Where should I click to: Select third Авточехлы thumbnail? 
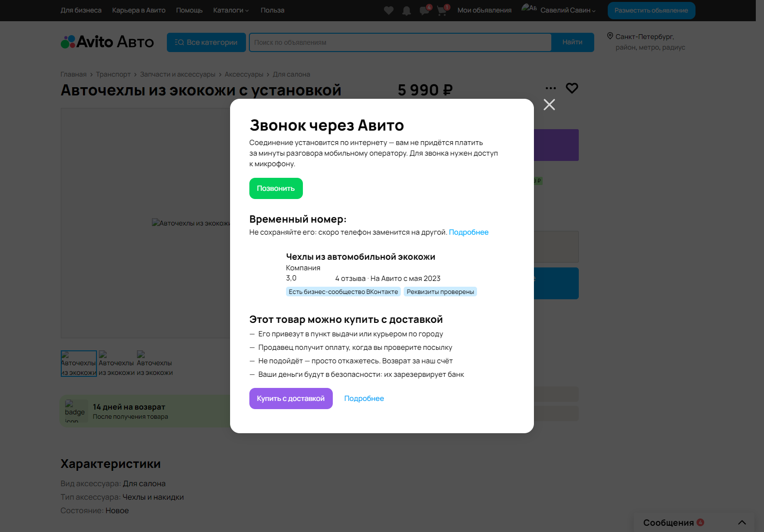(155, 363)
